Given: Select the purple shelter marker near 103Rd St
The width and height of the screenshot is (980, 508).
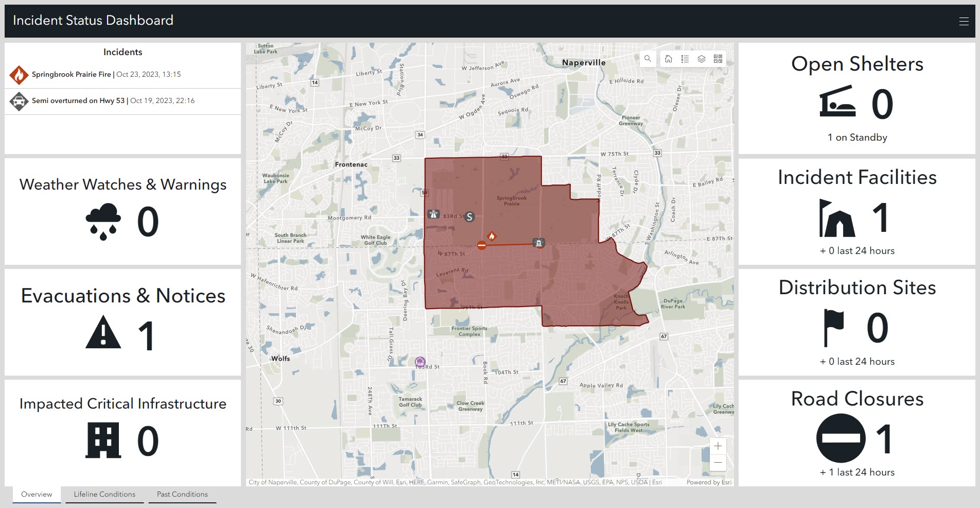Looking at the screenshot, I should click(419, 362).
